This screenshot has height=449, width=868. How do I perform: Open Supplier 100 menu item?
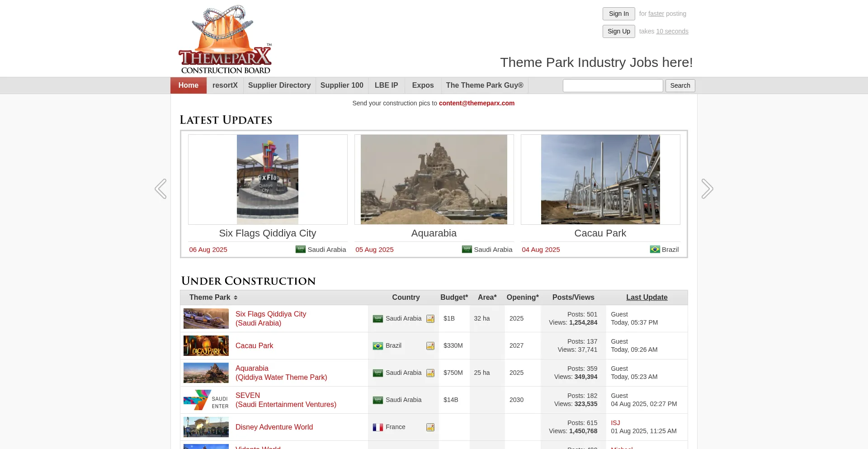342,85
